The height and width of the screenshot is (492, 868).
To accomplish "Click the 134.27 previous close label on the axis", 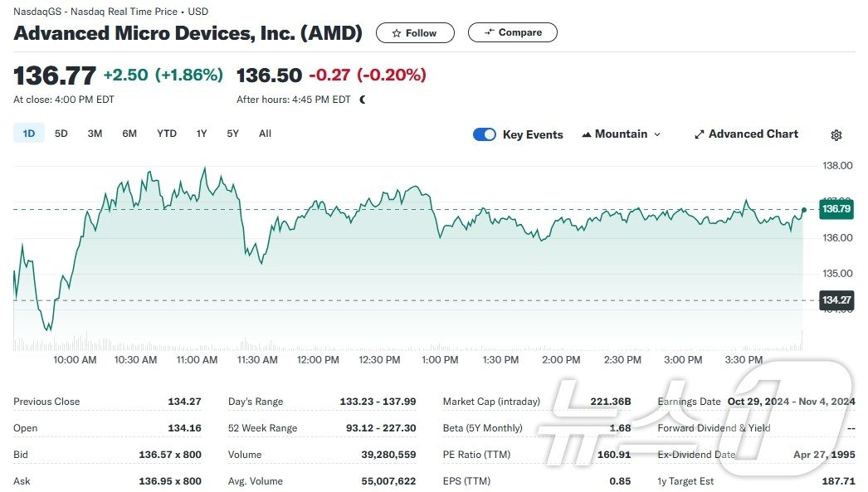I will (836, 300).
